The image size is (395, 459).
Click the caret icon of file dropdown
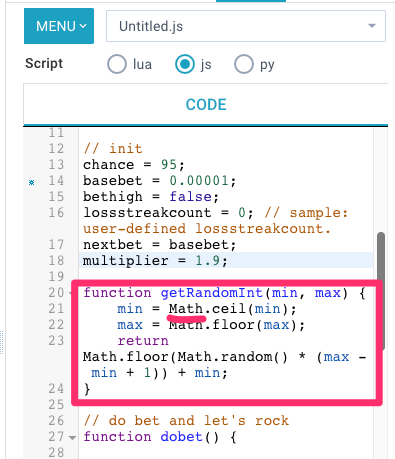tap(372, 26)
